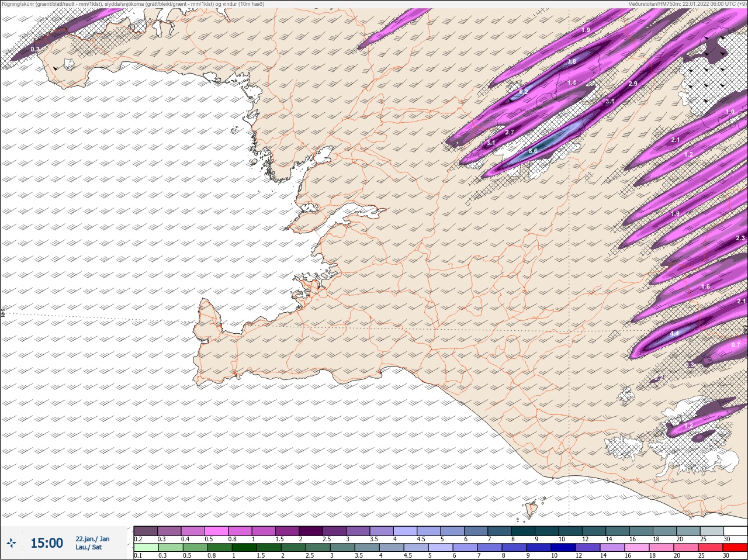Click the 2.9 precipitation value on the map
The width and height of the screenshot is (748, 560).
(x=633, y=84)
